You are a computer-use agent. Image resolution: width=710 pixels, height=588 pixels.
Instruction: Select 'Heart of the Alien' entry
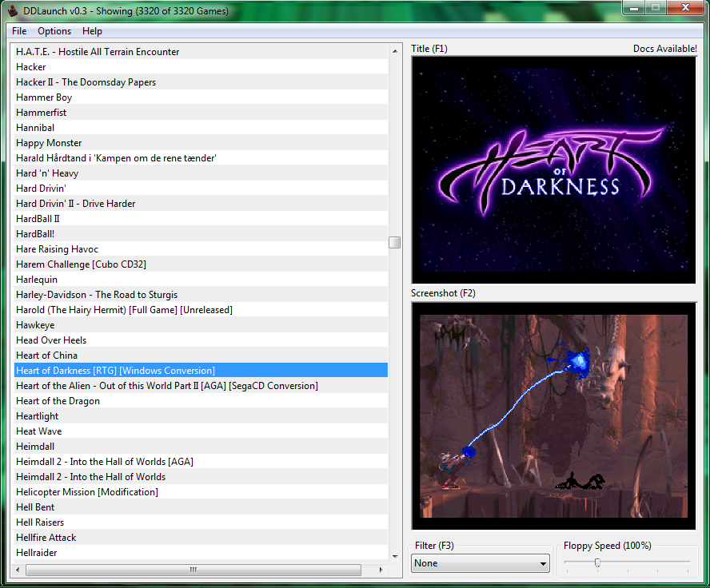point(201,386)
